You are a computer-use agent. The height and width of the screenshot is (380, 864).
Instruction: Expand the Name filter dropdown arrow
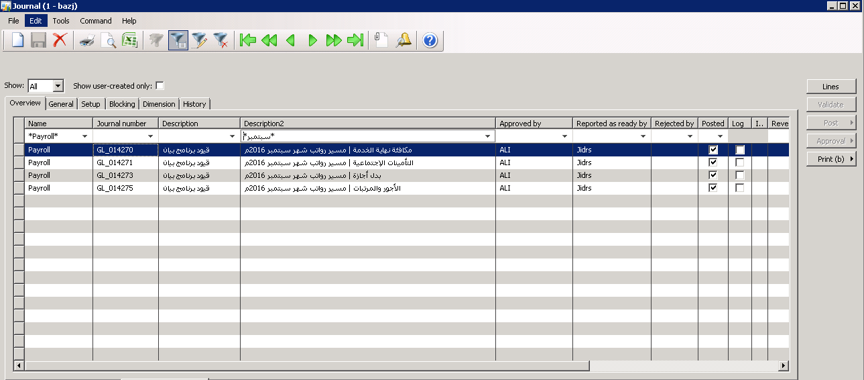tap(85, 136)
